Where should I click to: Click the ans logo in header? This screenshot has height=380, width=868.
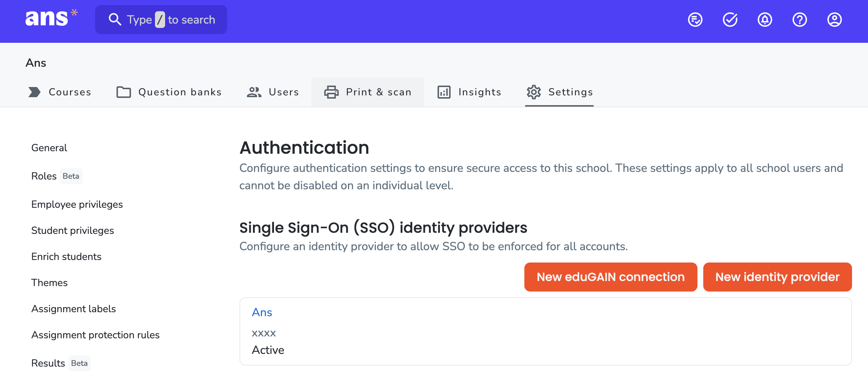pos(51,18)
